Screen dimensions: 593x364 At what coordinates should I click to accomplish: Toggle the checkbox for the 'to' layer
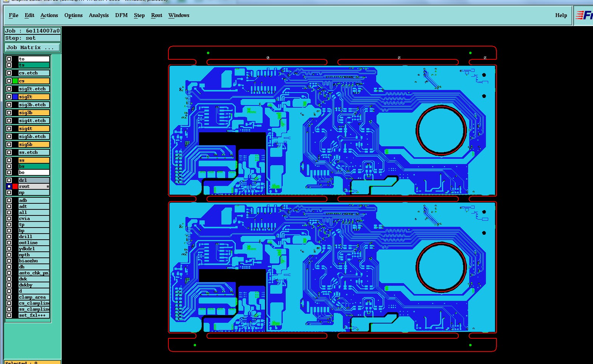pos(9,59)
